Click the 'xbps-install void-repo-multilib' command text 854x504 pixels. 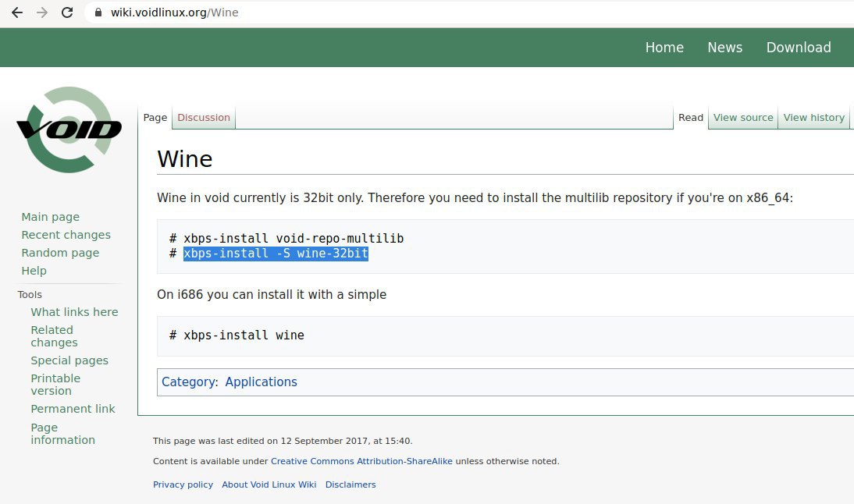coord(294,239)
